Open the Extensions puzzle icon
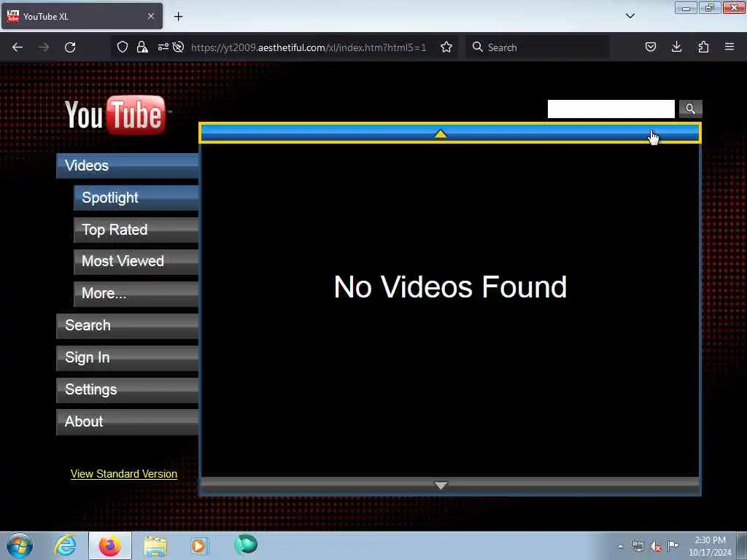Viewport: 747px width, 560px height. click(x=703, y=47)
